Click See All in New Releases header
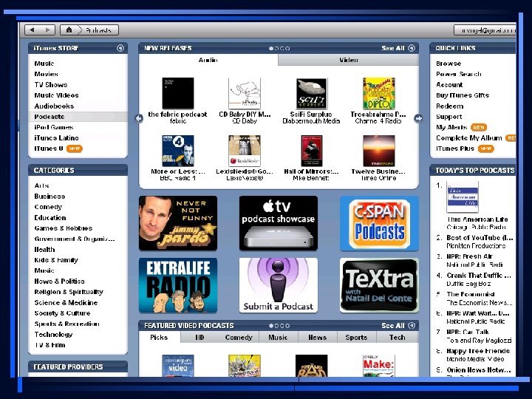The width and height of the screenshot is (532, 399). (393, 48)
